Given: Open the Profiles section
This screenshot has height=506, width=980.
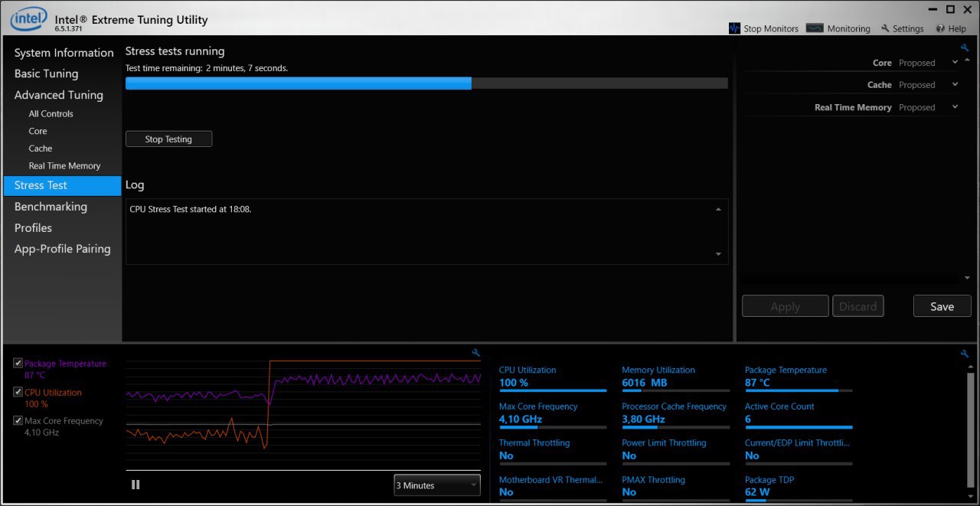Looking at the screenshot, I should pyautogui.click(x=33, y=228).
